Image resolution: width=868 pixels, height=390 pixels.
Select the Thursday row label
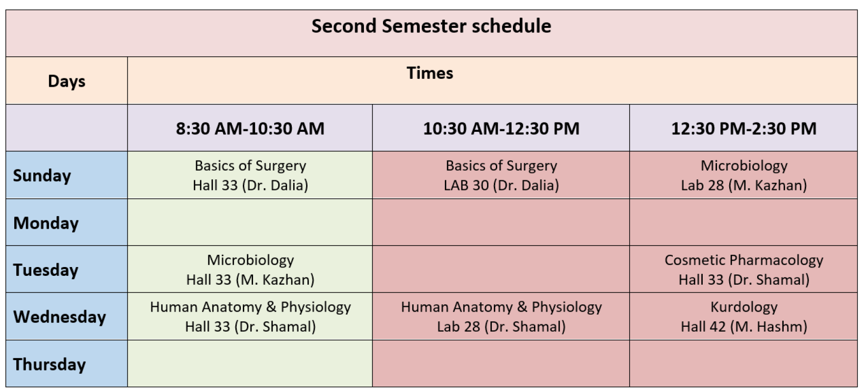pos(67,364)
